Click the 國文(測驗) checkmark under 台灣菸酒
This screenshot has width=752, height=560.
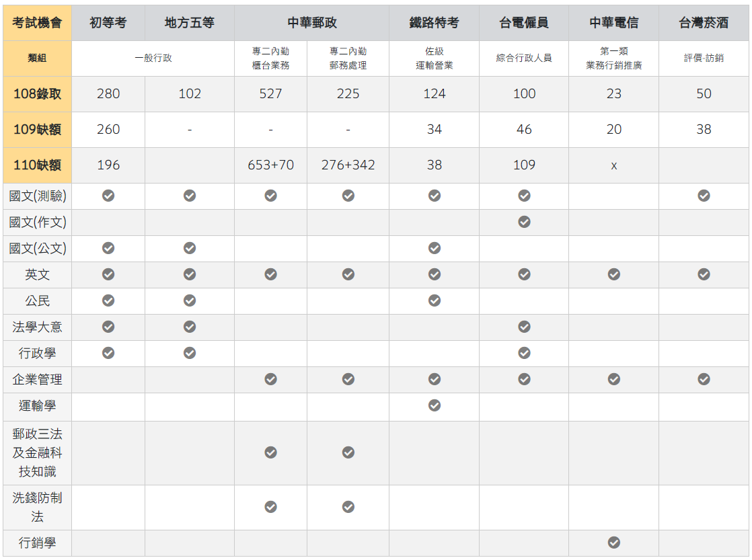(704, 196)
